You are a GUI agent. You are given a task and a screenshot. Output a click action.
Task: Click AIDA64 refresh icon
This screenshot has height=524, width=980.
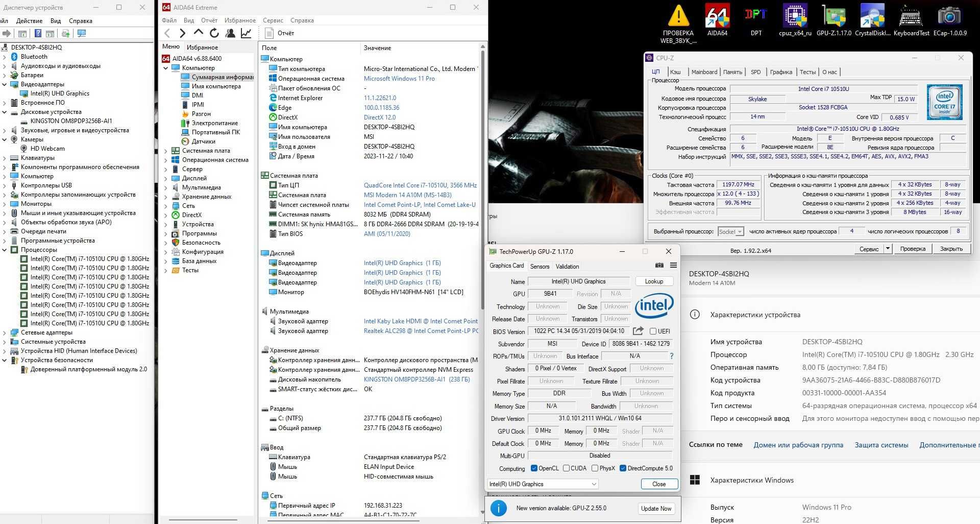point(214,33)
